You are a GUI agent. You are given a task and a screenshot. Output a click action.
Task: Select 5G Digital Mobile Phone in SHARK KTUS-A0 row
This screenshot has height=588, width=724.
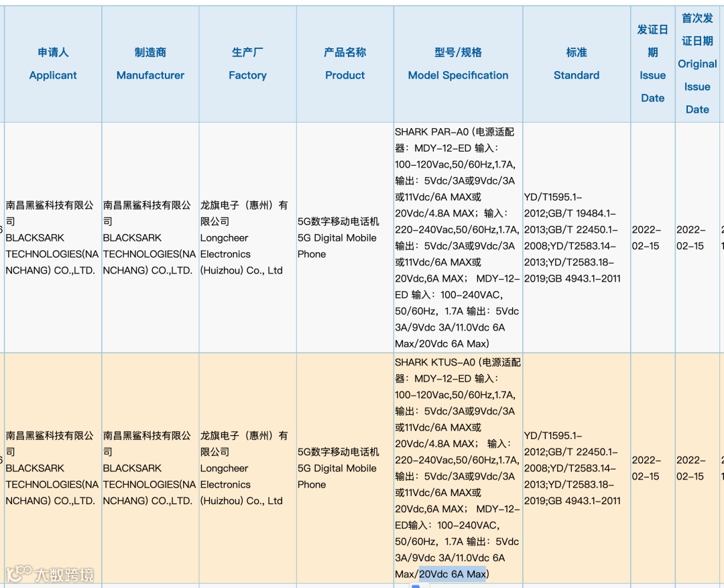tap(345, 468)
